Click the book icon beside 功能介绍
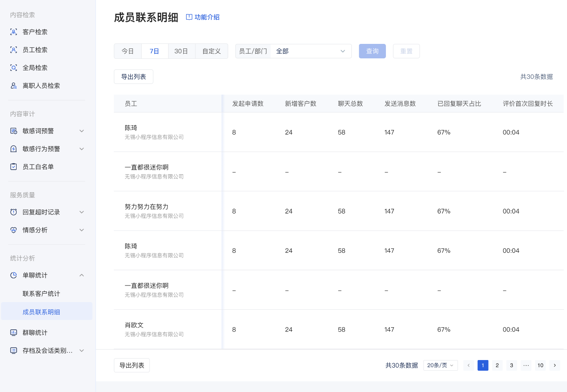Screen dimensions: 567x392 189,17
